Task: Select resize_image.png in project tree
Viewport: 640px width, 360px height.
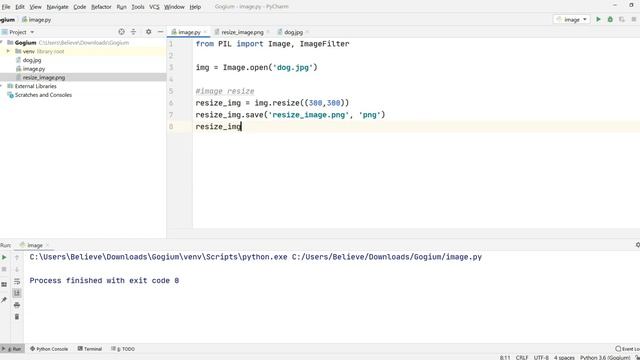Action: point(44,77)
